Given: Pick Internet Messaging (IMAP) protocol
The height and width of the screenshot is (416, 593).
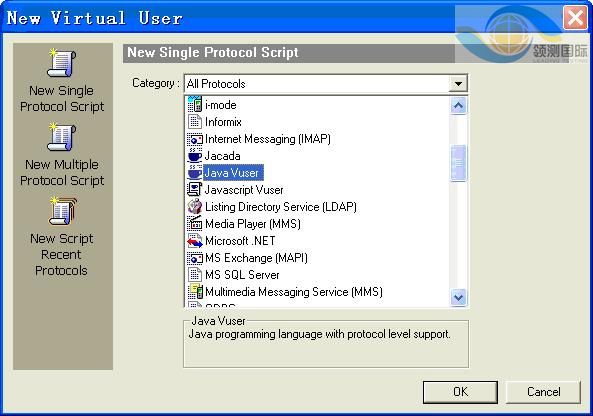Looking at the screenshot, I should (x=267, y=139).
